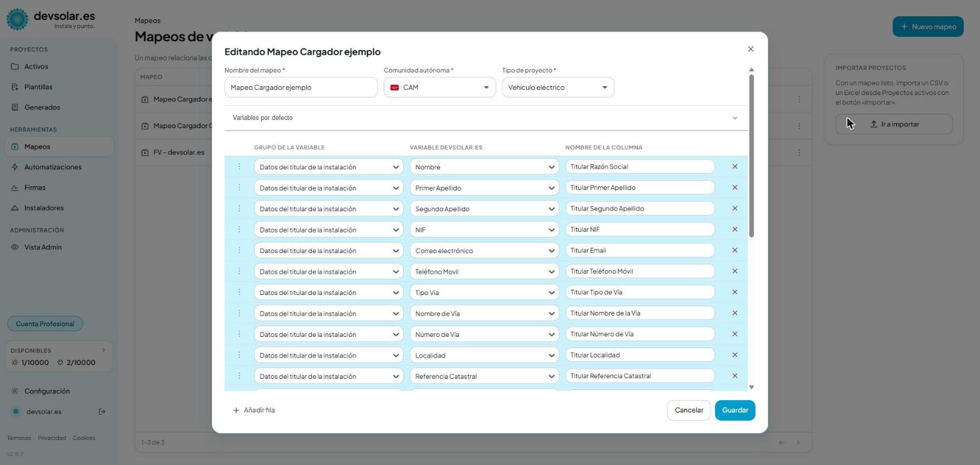980x465 pixels.
Task: Remove the Titular NIF mapping row
Action: [x=735, y=229]
